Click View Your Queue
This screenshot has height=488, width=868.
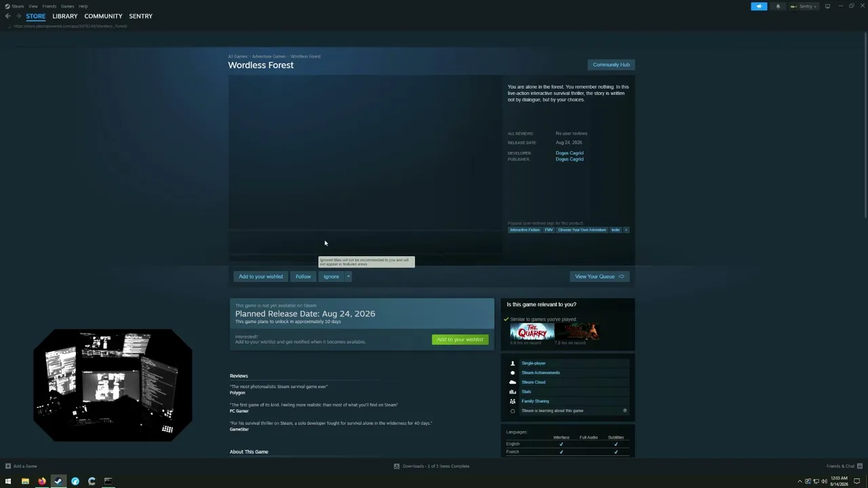pyautogui.click(x=599, y=277)
